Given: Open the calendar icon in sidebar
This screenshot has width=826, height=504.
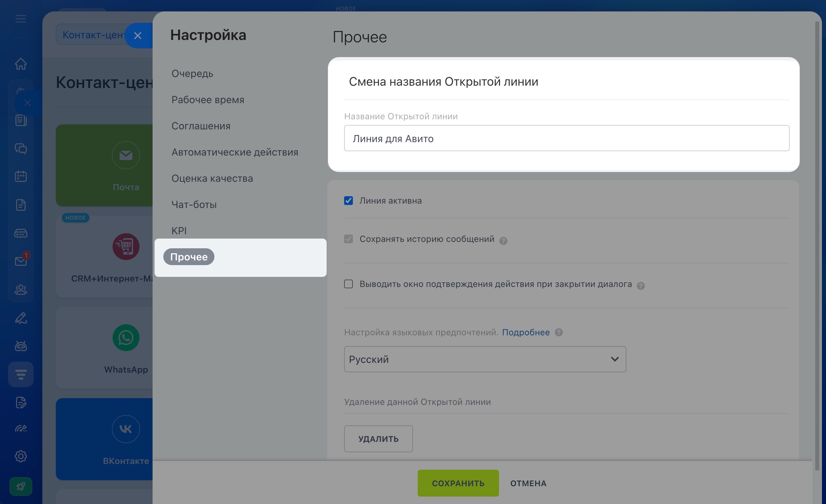Looking at the screenshot, I should point(21,176).
